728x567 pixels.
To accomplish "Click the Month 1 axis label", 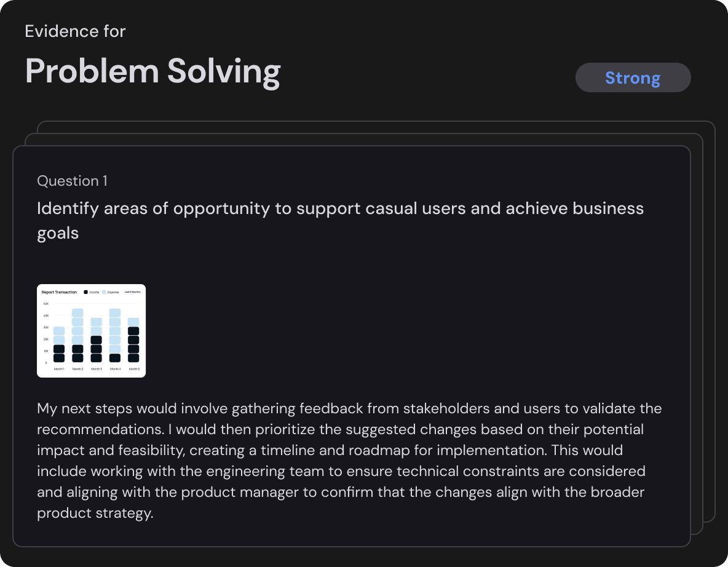I will coord(59,369).
